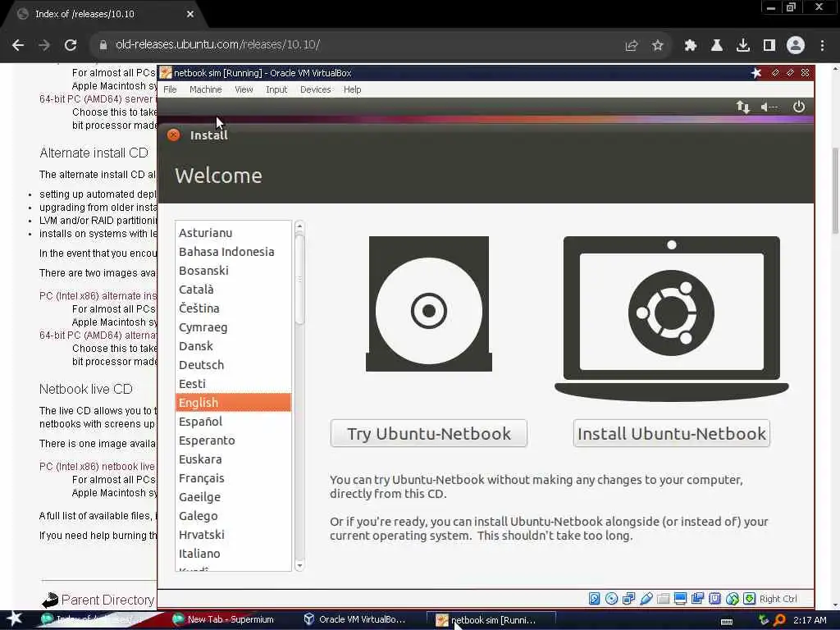Select Gaeilge language

click(233, 497)
